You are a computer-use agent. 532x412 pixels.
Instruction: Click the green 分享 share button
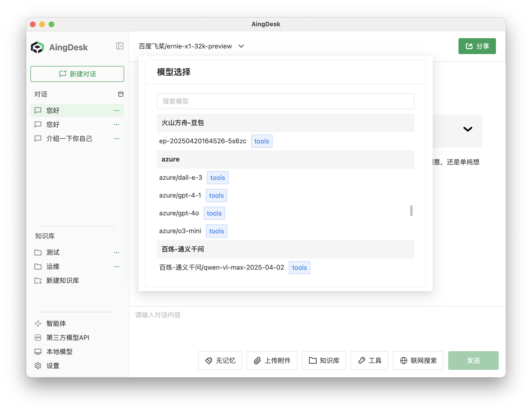coord(477,46)
